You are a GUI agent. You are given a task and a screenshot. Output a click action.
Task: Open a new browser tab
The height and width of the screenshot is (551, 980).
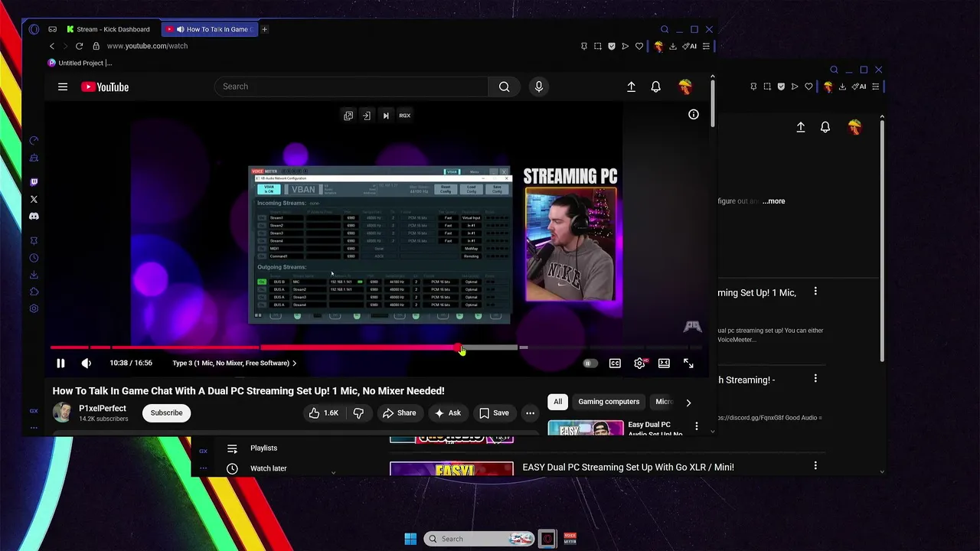[264, 29]
